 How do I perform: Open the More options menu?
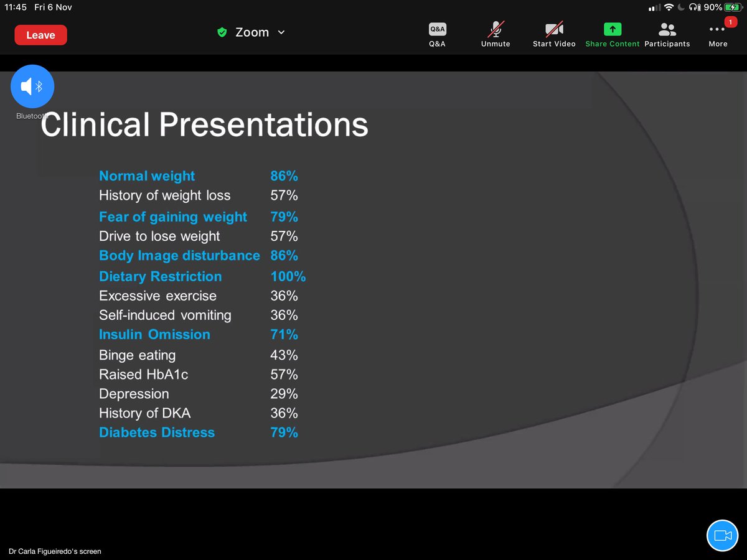click(718, 35)
